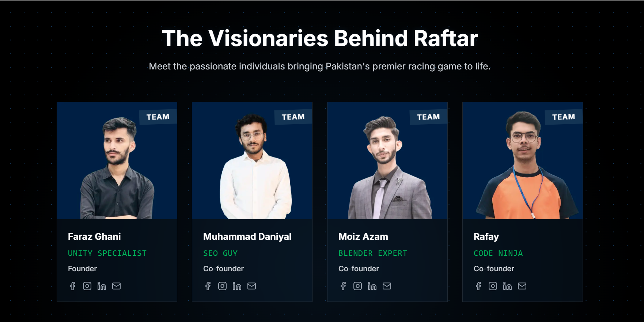Viewport: 644px width, 322px height.
Task: Open Muhammad Daniyal's Facebook icon
Action: (208, 286)
